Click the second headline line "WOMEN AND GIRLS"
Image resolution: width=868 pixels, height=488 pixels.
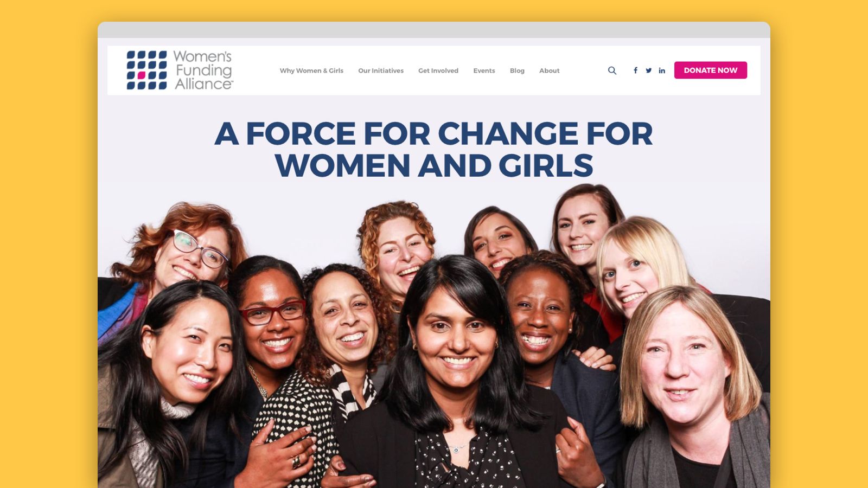tap(434, 166)
